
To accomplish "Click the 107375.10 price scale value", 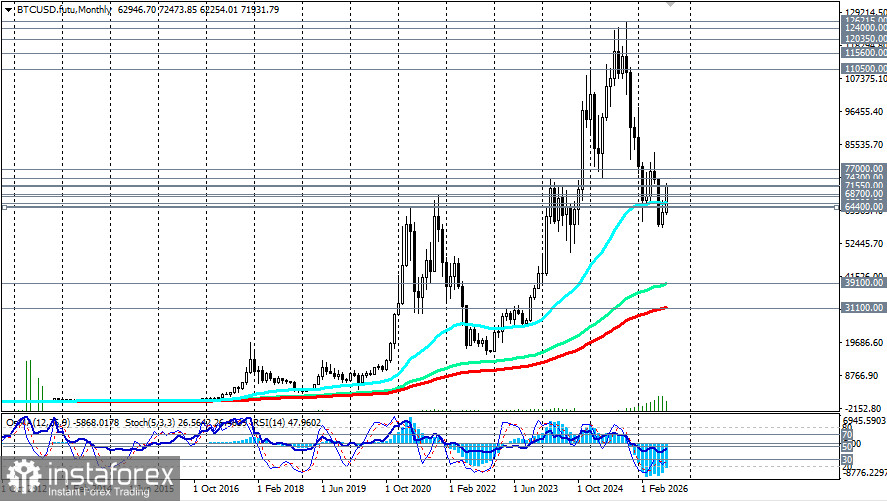I will point(866,79).
